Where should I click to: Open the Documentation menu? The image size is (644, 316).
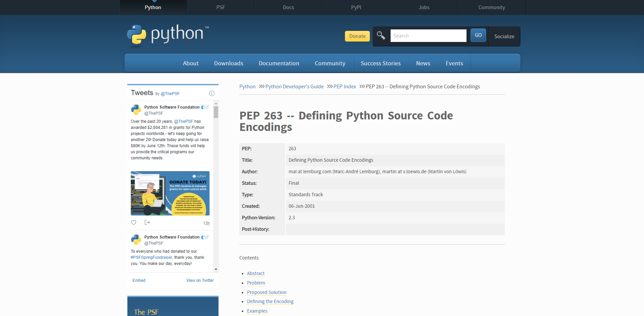coord(279,63)
